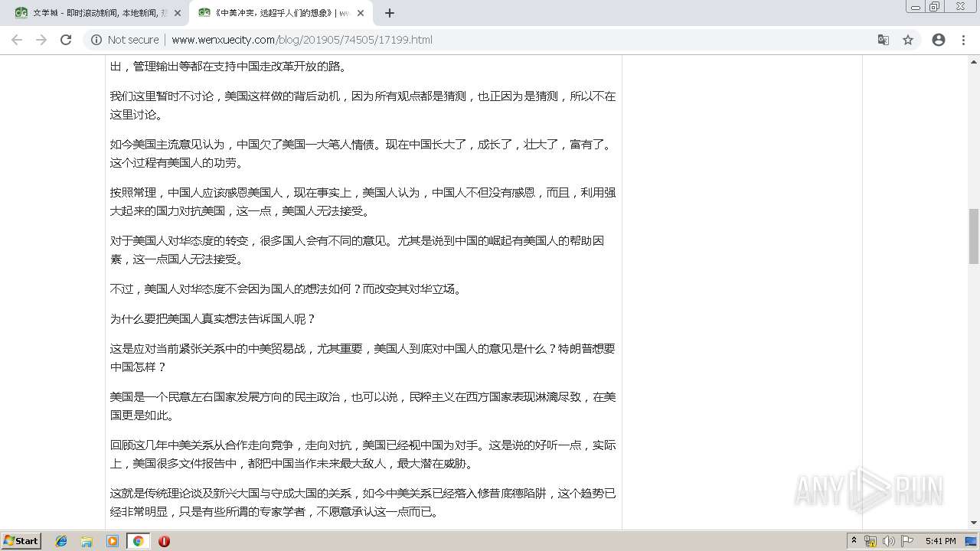Open the volume speaker tray icon

[889, 541]
